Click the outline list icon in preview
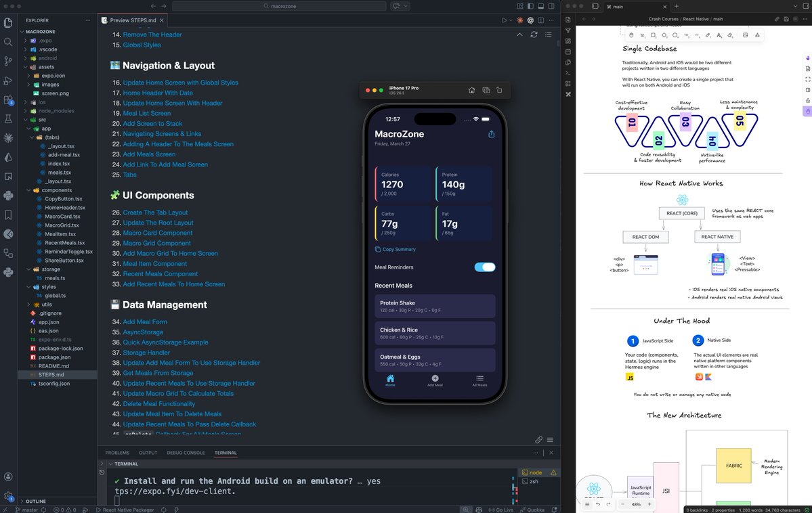This screenshot has width=812, height=513. tap(549, 35)
